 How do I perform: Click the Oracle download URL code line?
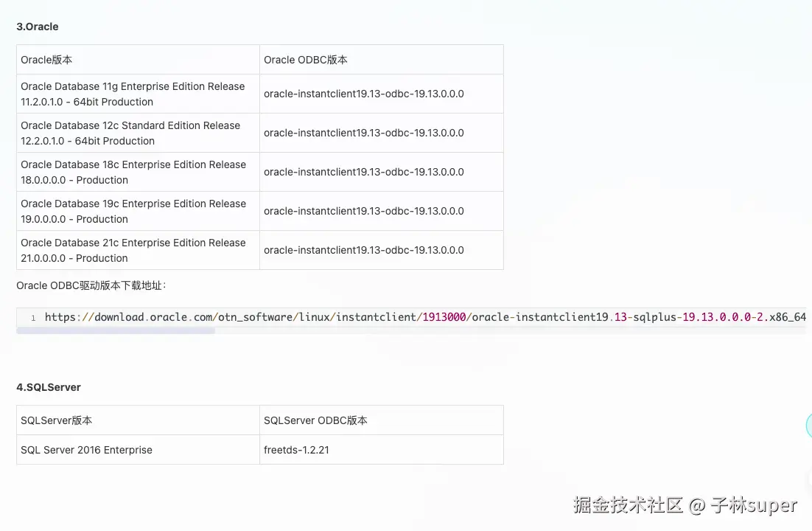[425, 317]
